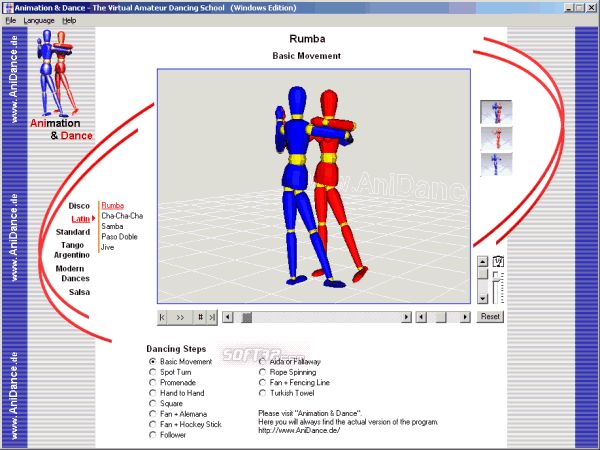Switch to Standard dance category

[73, 232]
